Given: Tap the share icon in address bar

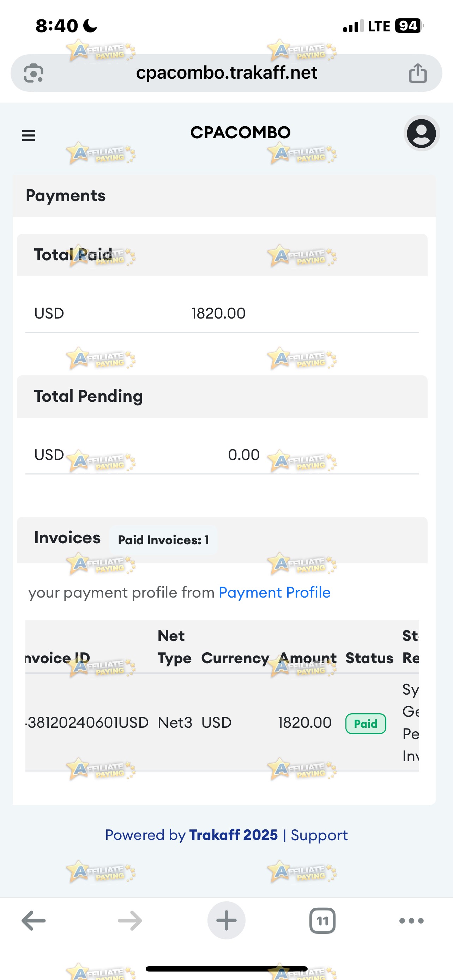Looking at the screenshot, I should click(418, 73).
